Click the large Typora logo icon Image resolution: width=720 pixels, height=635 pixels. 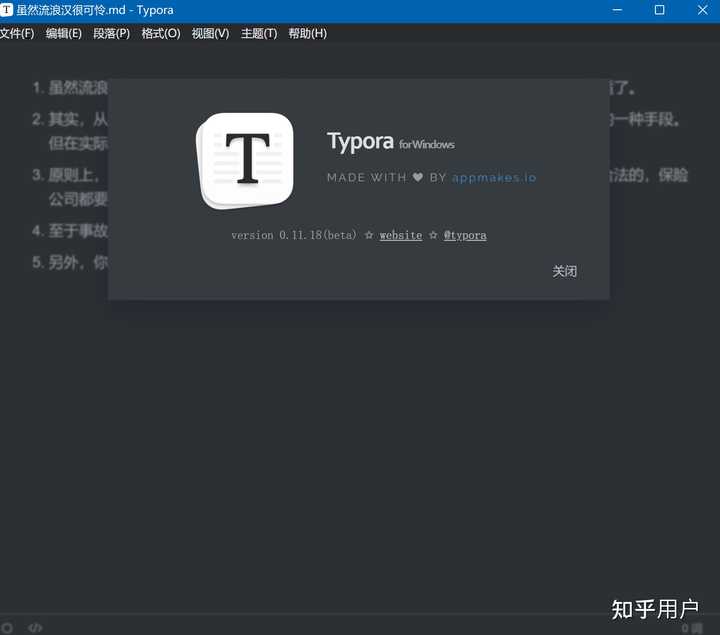point(245,161)
